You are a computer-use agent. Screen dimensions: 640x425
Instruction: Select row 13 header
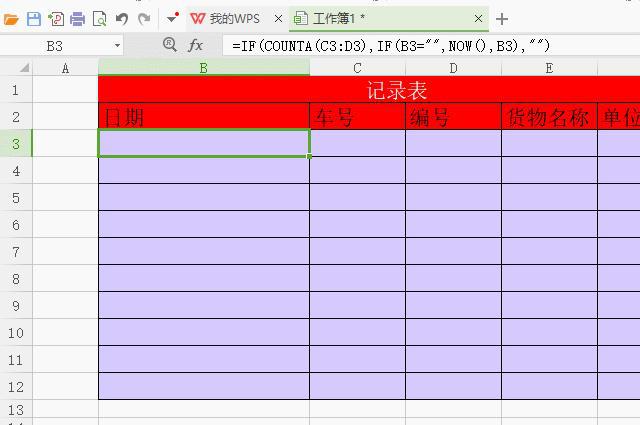(x=16, y=409)
